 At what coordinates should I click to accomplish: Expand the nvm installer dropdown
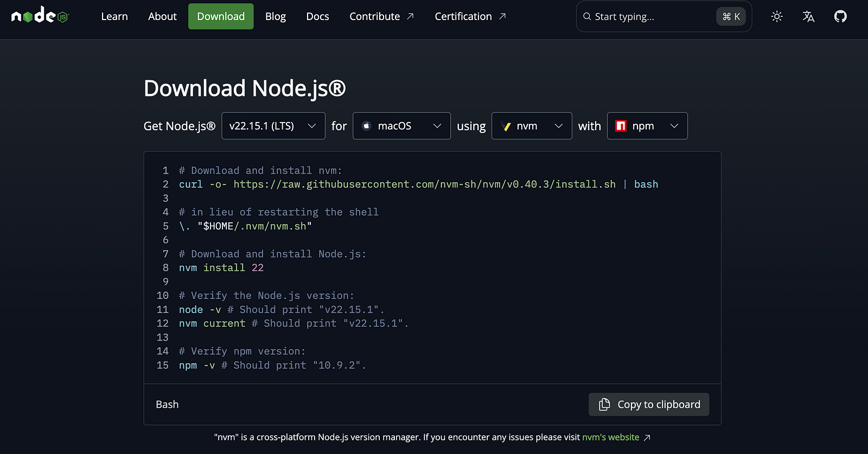(532, 126)
